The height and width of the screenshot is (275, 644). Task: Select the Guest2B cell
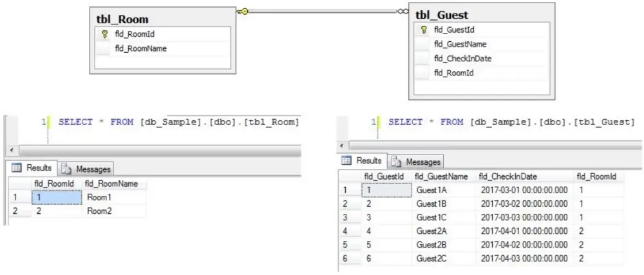click(x=444, y=245)
